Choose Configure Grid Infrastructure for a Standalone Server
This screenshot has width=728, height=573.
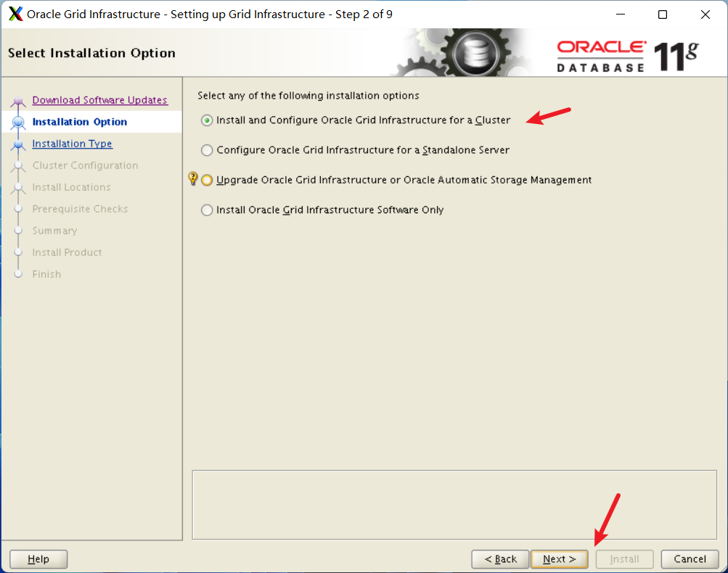coord(207,150)
